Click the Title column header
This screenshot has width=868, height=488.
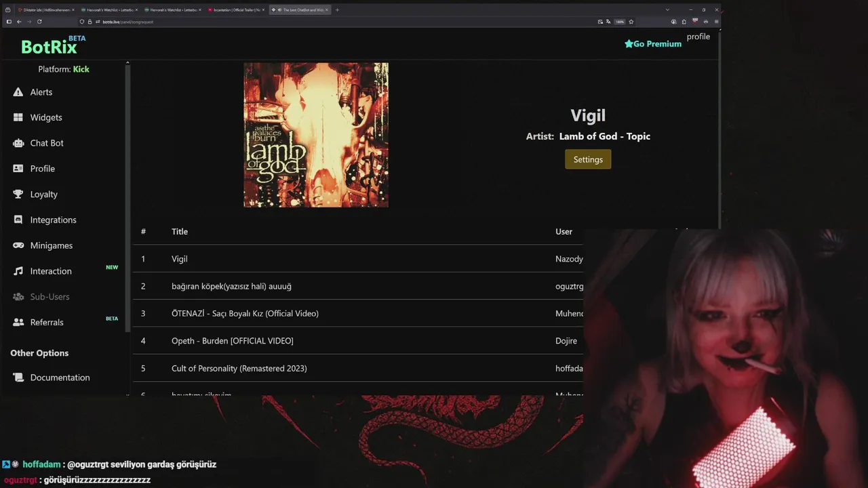tap(180, 232)
